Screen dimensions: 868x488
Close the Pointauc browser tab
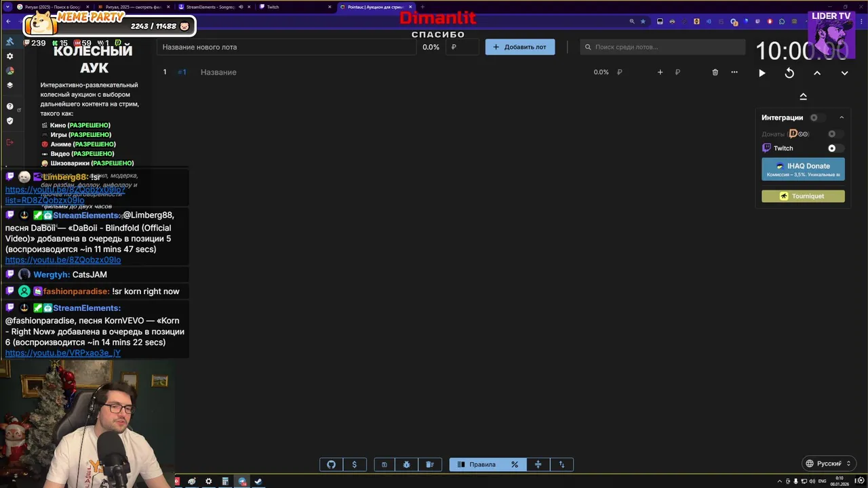point(410,7)
